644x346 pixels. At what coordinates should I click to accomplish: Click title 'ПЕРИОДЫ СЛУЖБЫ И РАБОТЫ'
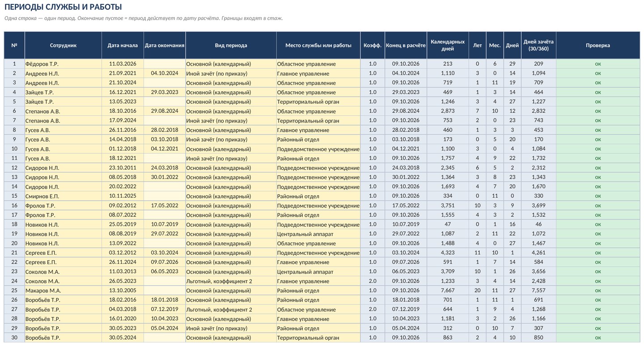[63, 7]
